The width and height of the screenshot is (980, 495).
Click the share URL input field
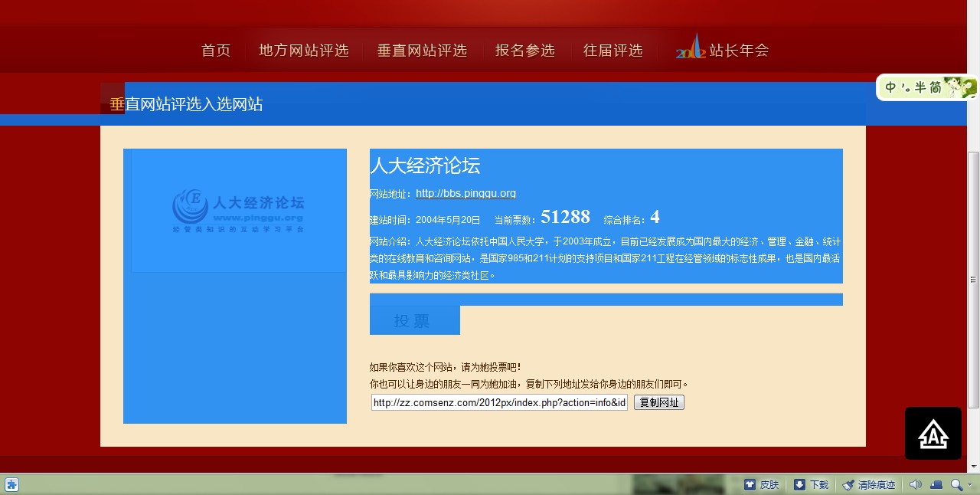coord(499,402)
